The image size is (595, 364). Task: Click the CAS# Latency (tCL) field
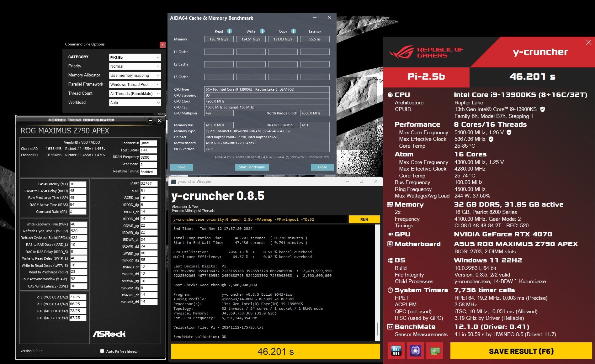(78, 184)
